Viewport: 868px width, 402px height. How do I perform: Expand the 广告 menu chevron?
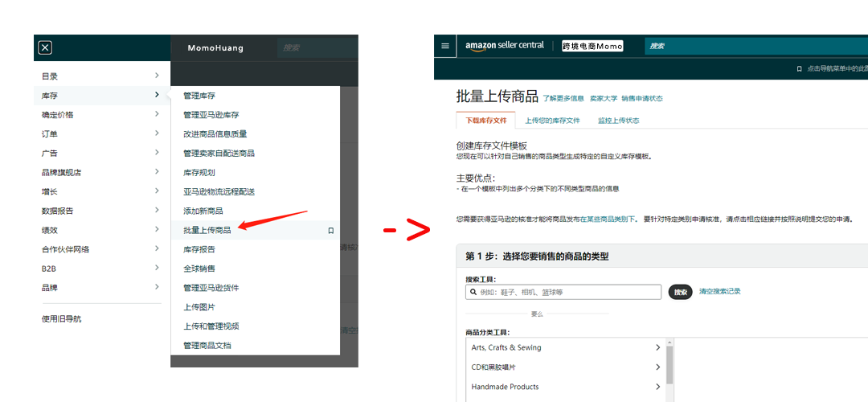point(157,152)
